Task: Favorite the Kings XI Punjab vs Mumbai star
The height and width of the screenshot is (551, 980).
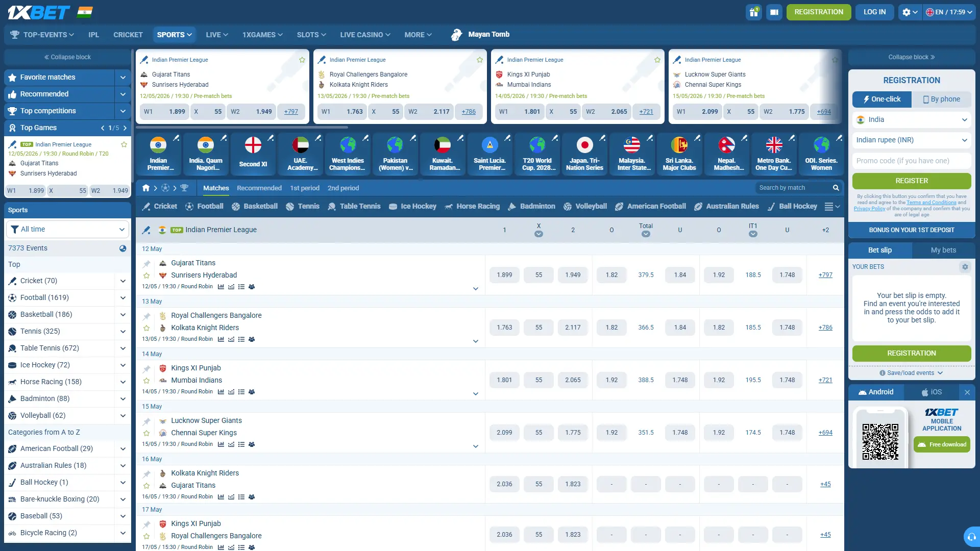Action: pyautogui.click(x=146, y=381)
